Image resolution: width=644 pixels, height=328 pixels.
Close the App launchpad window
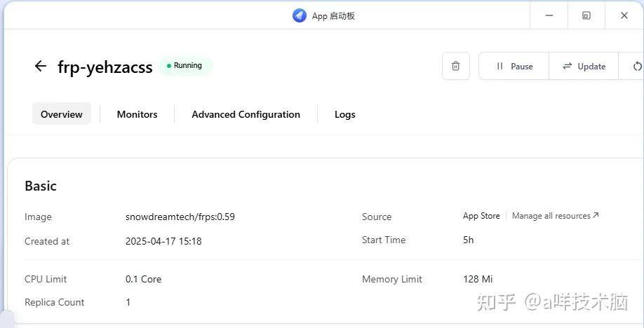pos(624,15)
